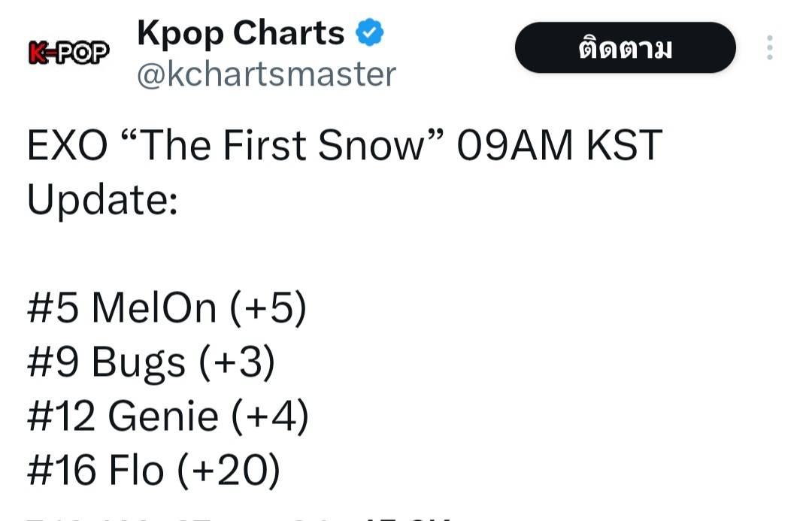This screenshot has height=521, width=812.
Task: Click the word Genie in the chart list
Action: (x=163, y=416)
